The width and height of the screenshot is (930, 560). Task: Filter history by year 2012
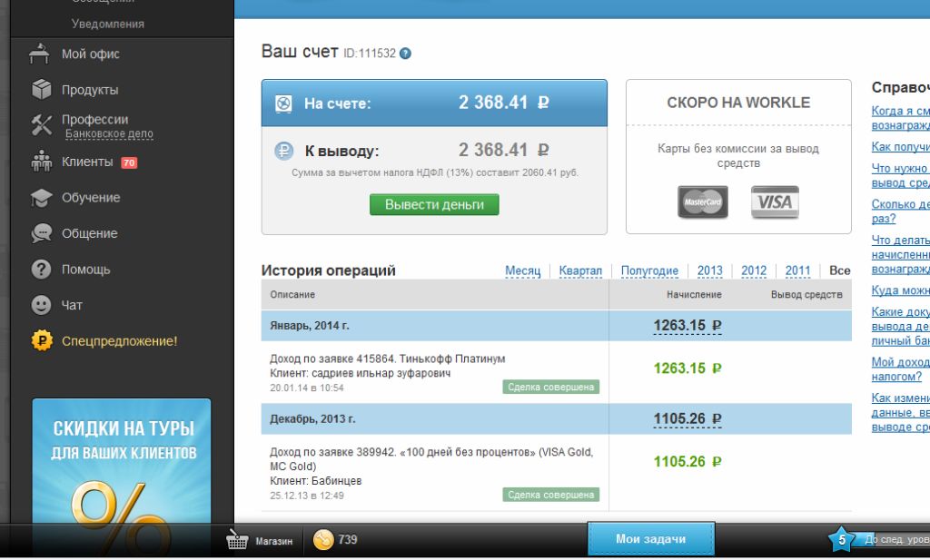coord(754,270)
